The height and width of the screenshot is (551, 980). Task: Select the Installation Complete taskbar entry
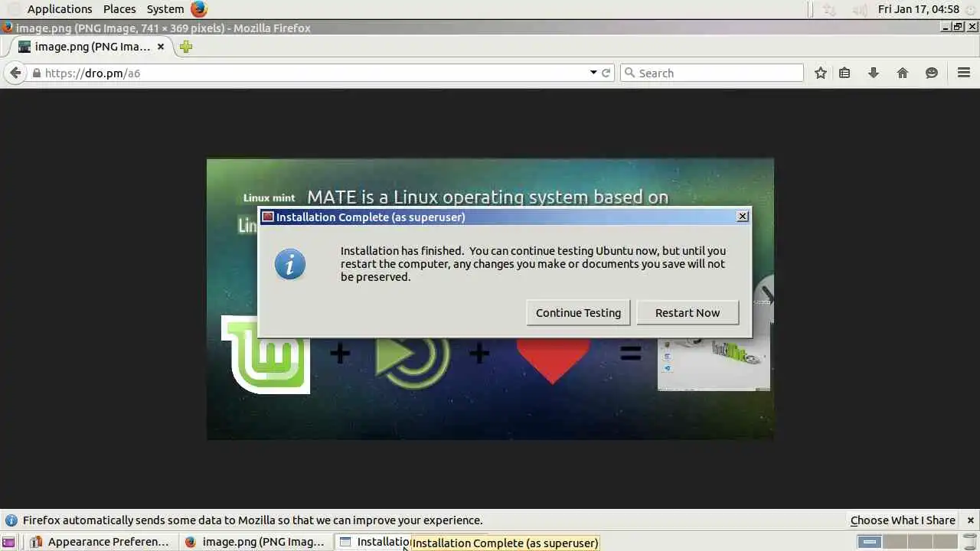click(375, 542)
